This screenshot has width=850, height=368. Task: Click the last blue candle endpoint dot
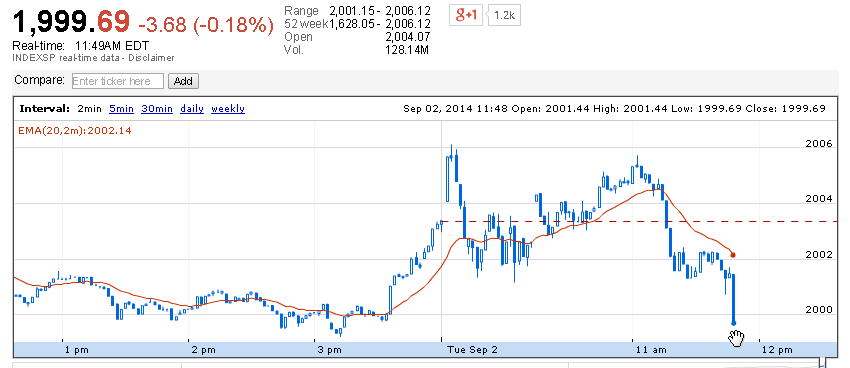733,323
